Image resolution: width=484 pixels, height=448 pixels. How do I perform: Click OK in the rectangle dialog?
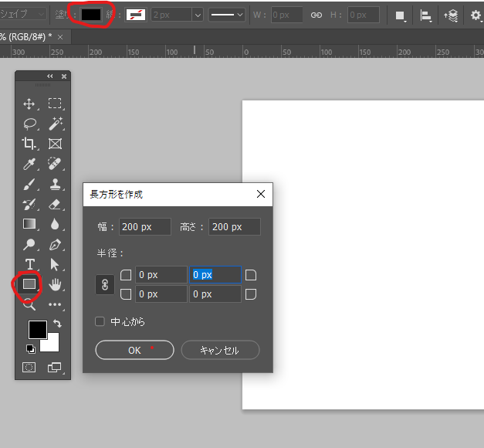click(x=134, y=350)
